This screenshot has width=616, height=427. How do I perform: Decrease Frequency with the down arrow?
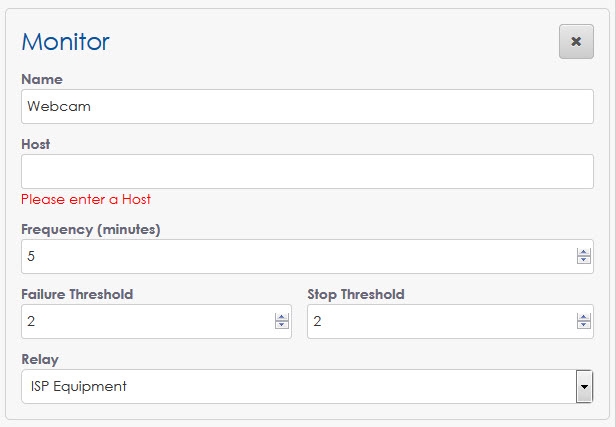[584, 261]
